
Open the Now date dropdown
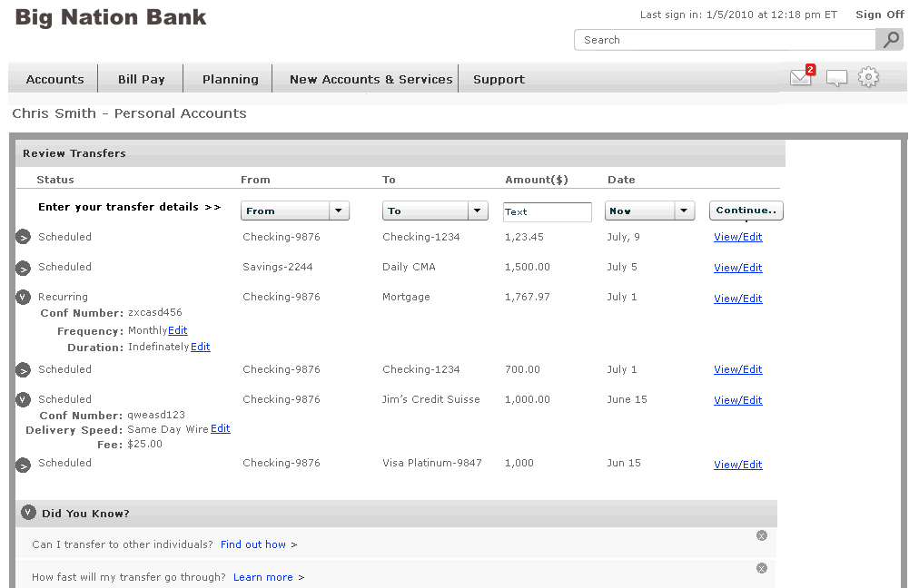click(649, 211)
